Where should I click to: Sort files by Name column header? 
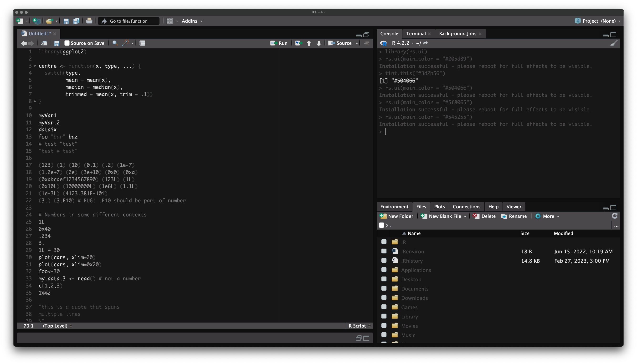414,233
